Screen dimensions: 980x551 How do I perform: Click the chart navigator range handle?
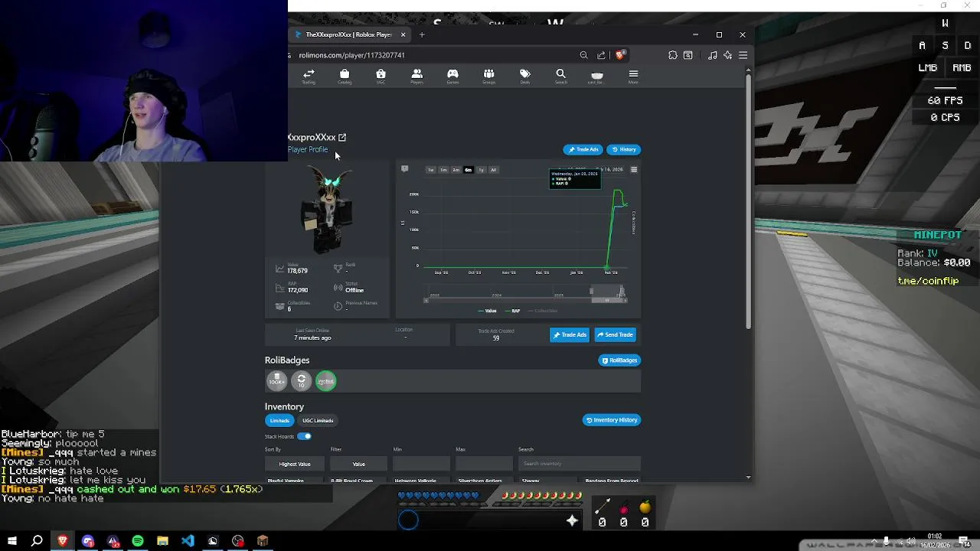tap(591, 291)
